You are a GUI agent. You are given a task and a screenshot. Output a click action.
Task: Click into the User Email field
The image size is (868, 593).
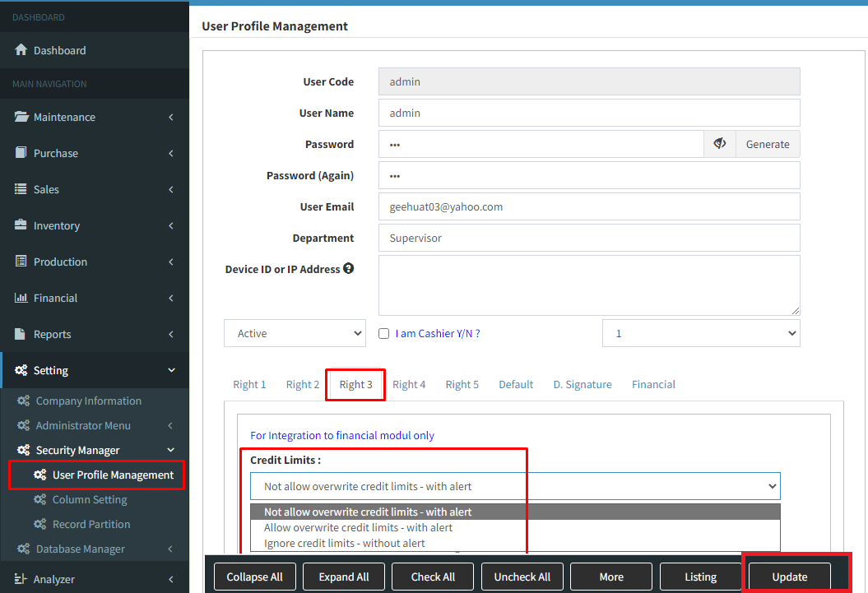(x=589, y=206)
